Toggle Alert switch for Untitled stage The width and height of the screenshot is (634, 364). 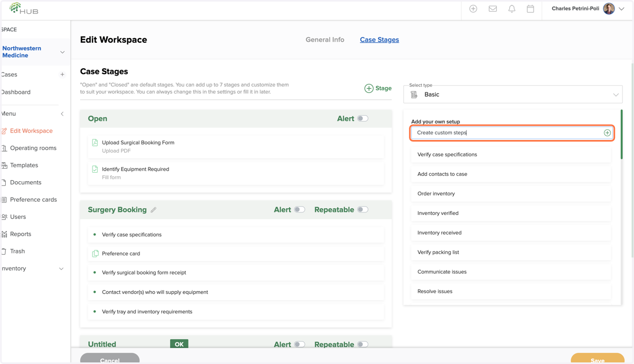point(300,344)
